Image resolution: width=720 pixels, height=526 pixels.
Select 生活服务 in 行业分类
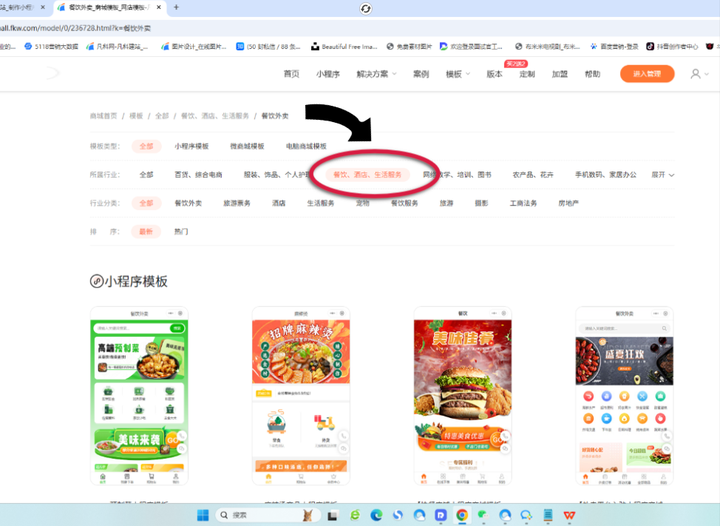pos(321,203)
